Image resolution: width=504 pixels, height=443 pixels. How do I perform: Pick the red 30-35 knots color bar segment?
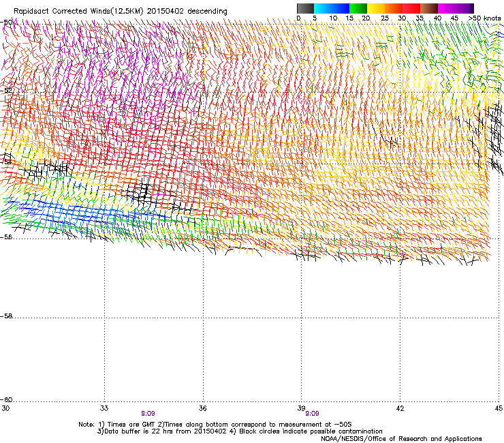coord(411,8)
